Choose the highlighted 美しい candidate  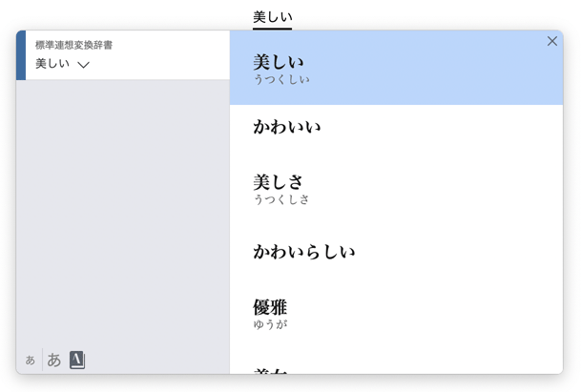278,62
